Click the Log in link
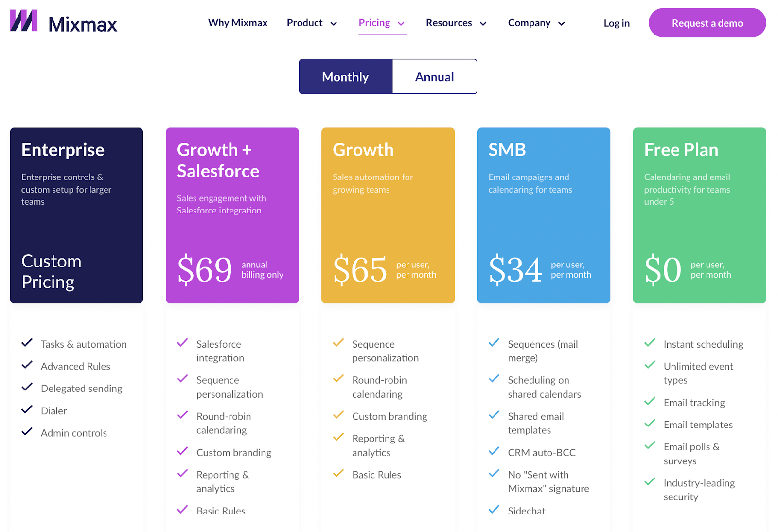 tap(617, 23)
